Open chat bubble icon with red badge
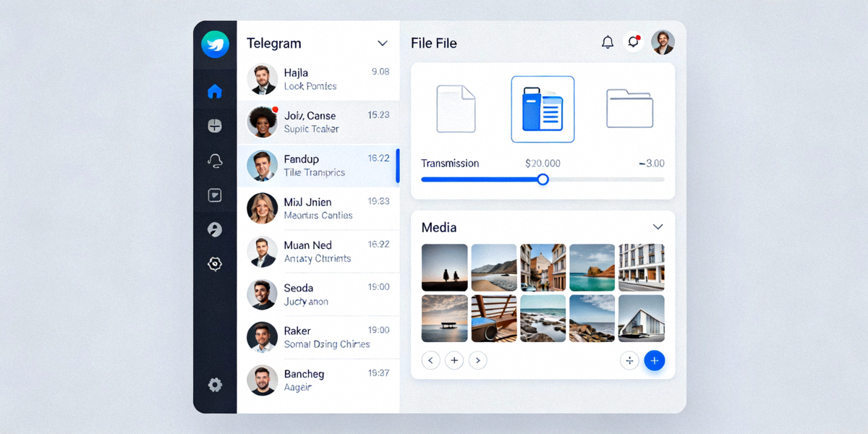Screen dimensions: 868x434 click(x=633, y=42)
